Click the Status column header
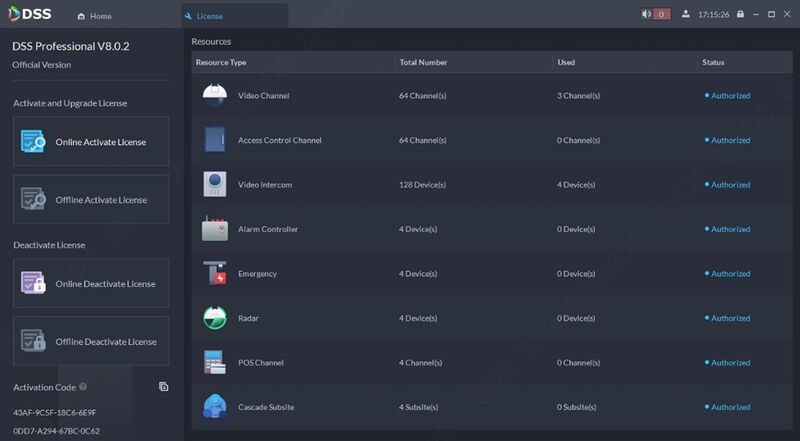 click(713, 62)
